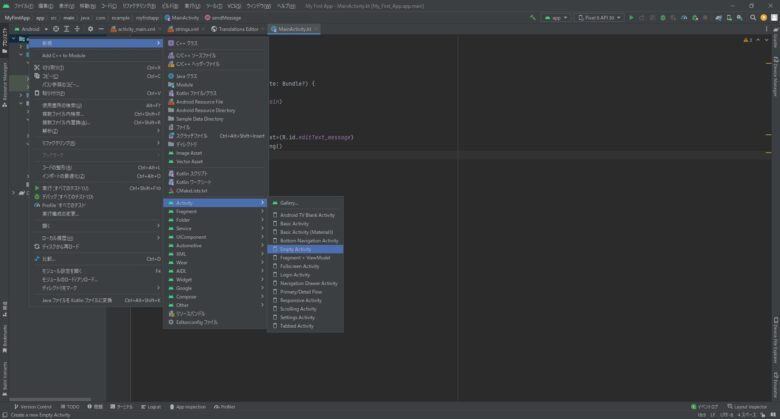Screen dimensions: 780x419
Task: Choose Kotlin File/Class entry
Action: tap(215, 93)
